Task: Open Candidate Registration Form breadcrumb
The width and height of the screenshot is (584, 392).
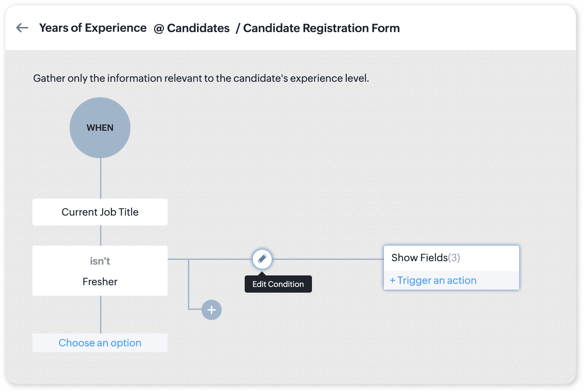Action: (321, 28)
